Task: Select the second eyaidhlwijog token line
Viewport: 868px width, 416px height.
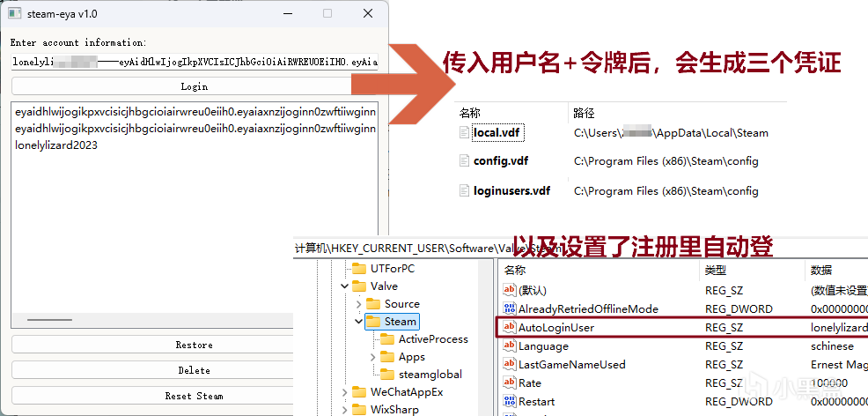Action: pos(195,129)
